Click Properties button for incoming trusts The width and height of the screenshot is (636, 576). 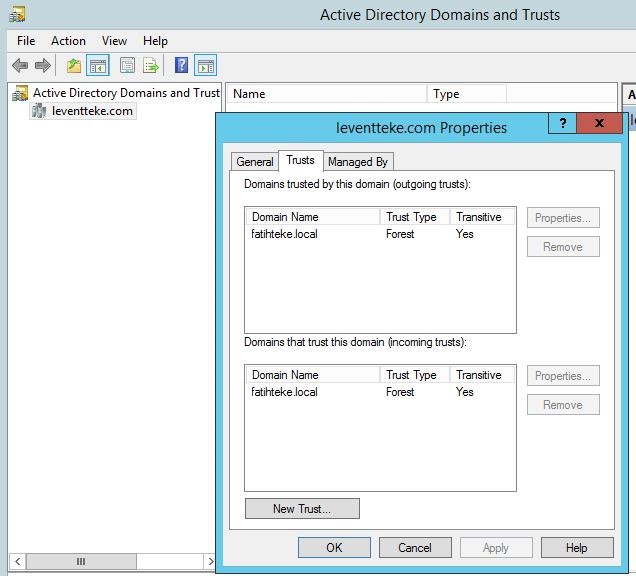click(x=563, y=376)
